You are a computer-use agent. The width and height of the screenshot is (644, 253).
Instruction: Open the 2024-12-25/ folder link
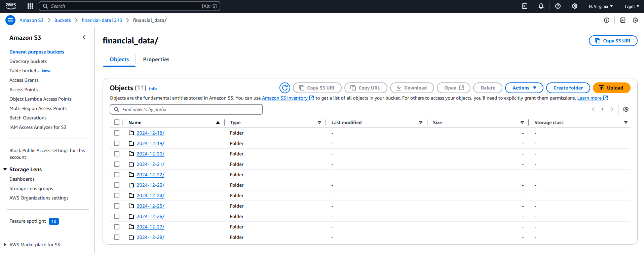pos(150,206)
